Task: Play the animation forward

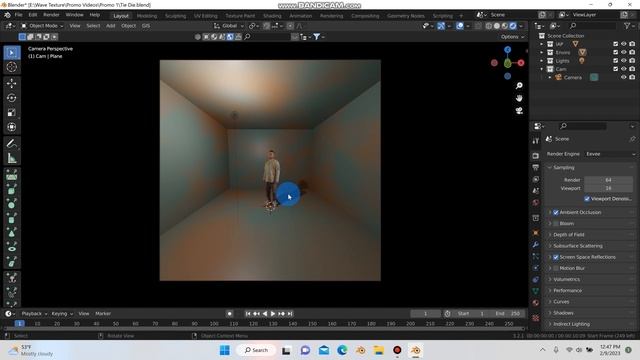Action: 273,314
